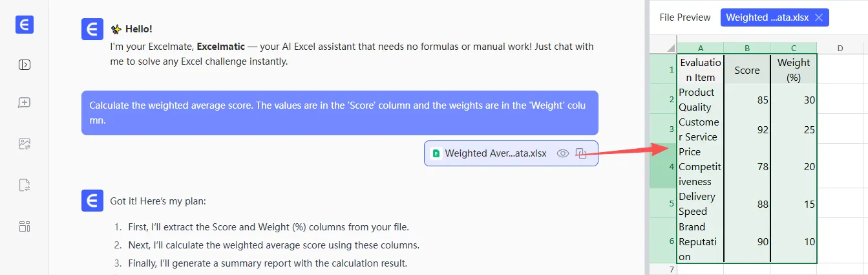This screenshot has height=275, width=868.
Task: Open the Weighted Aver...ata.xlsx attachment
Action: tap(495, 153)
